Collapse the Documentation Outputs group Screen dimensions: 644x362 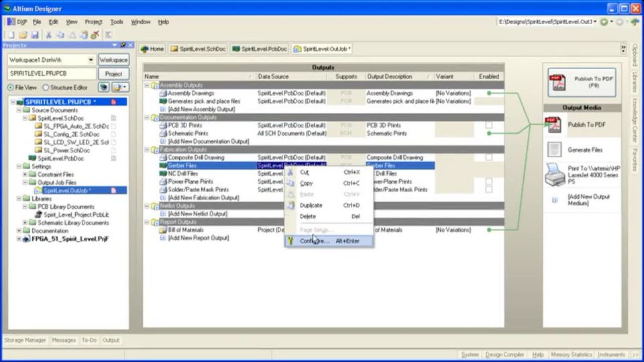coord(147,118)
